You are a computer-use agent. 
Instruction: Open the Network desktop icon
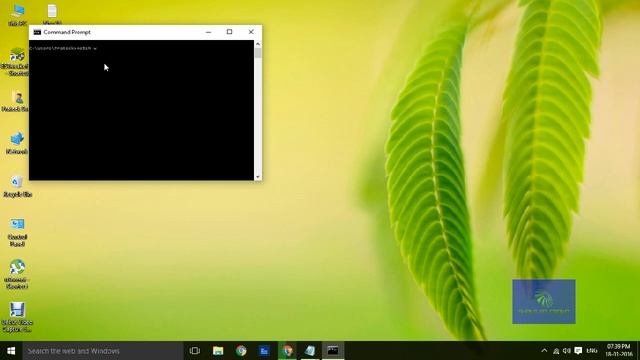point(17,143)
